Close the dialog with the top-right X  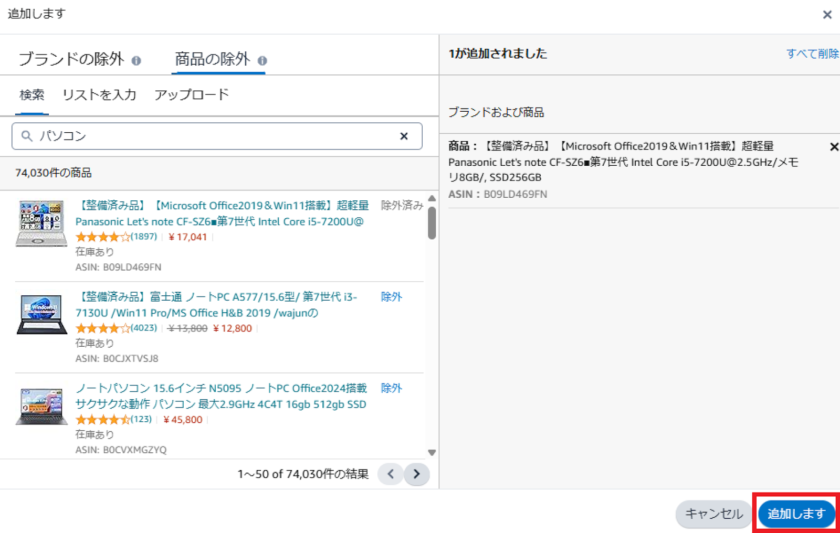tap(825, 14)
